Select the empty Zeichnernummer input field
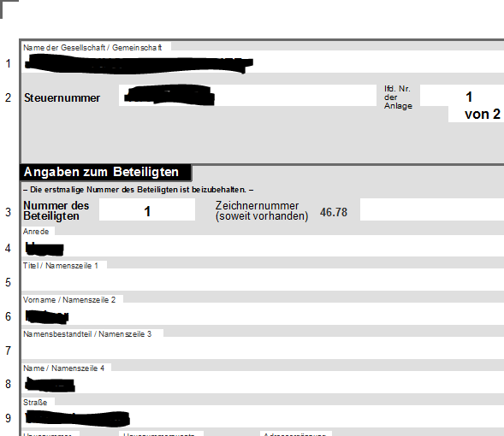 (x=432, y=209)
